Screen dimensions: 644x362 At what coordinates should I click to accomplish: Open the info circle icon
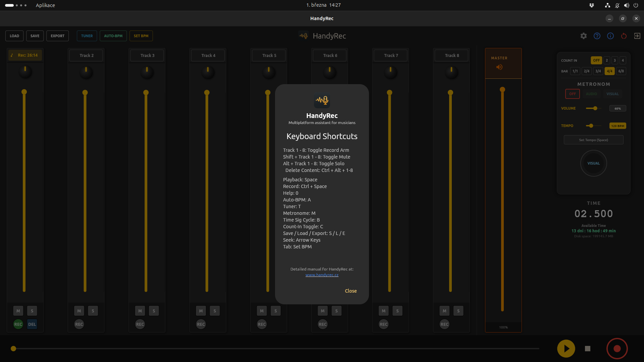pyautogui.click(x=610, y=36)
